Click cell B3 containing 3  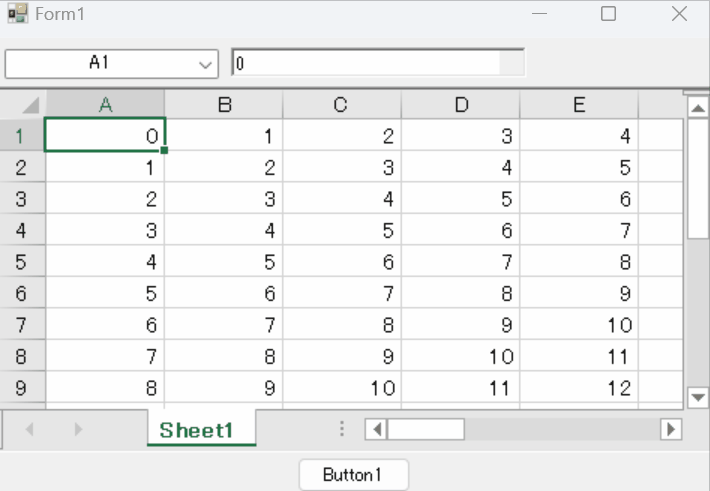pos(224,198)
